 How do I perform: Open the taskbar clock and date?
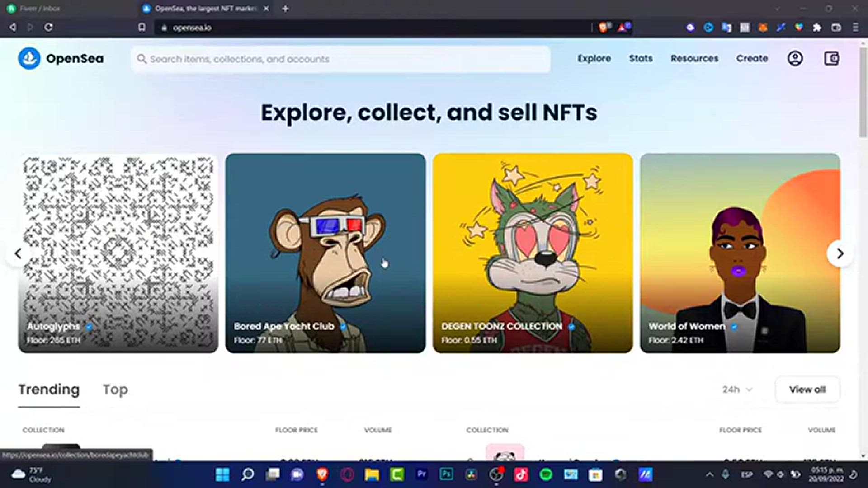(x=826, y=474)
